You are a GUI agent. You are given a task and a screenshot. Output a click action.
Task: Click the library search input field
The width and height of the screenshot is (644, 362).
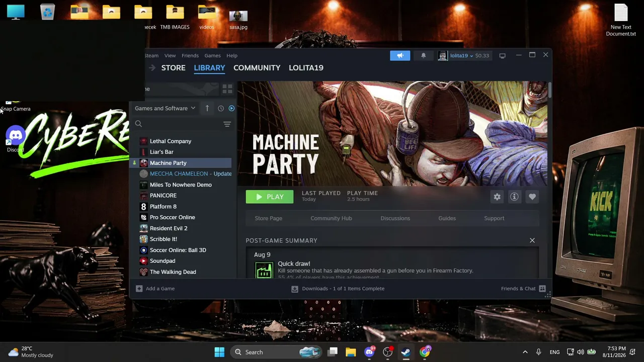182,124
